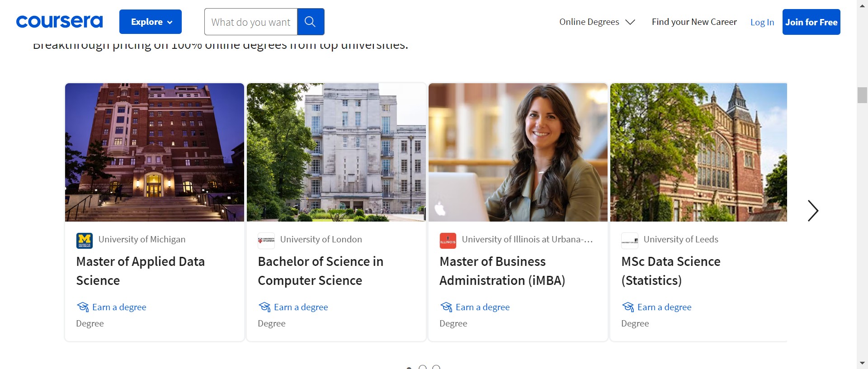Click graduation cap icon on iMBA card
The image size is (868, 369).
point(446,307)
